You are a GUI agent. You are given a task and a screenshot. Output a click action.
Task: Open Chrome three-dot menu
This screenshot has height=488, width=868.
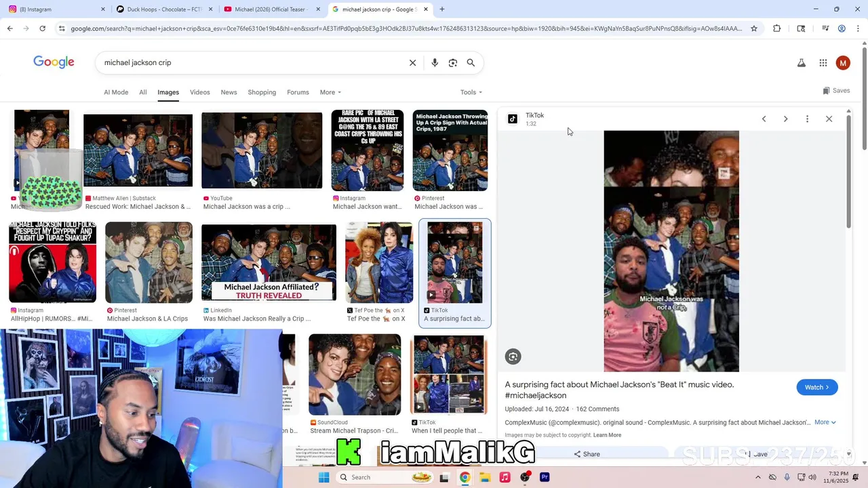click(857, 28)
